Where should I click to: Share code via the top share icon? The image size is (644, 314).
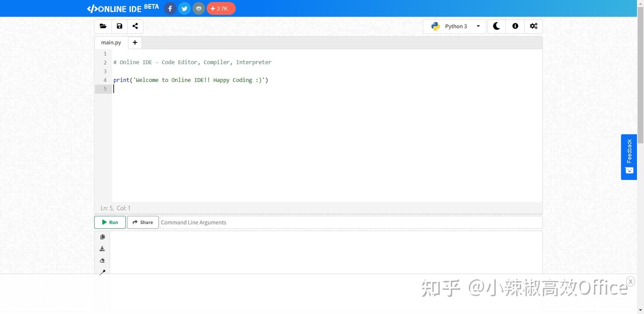coord(135,26)
